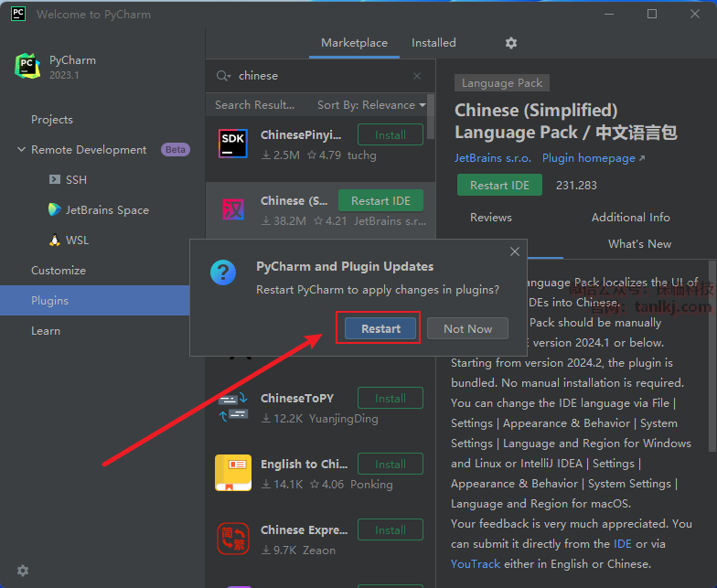Close the Plugin Updates dialog
The width and height of the screenshot is (717, 588).
(x=515, y=251)
